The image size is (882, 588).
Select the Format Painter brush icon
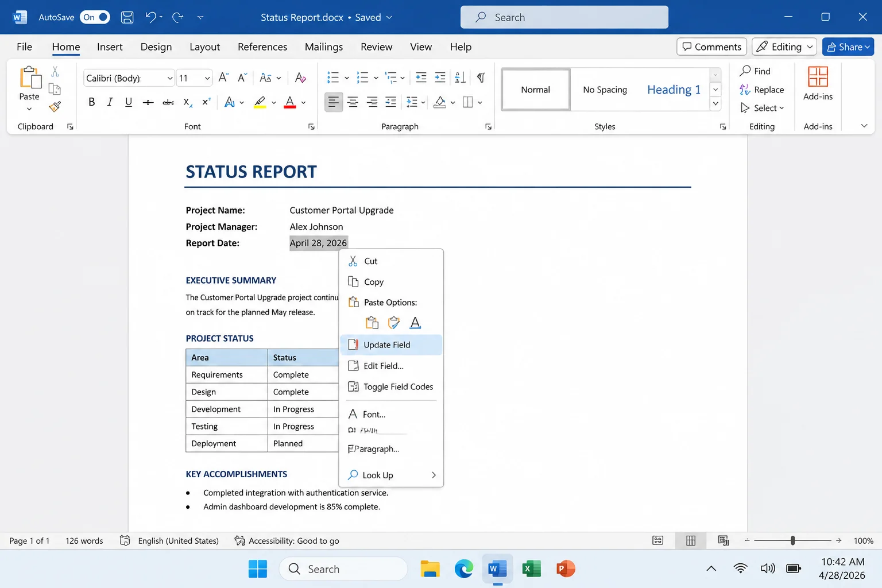[x=55, y=107]
